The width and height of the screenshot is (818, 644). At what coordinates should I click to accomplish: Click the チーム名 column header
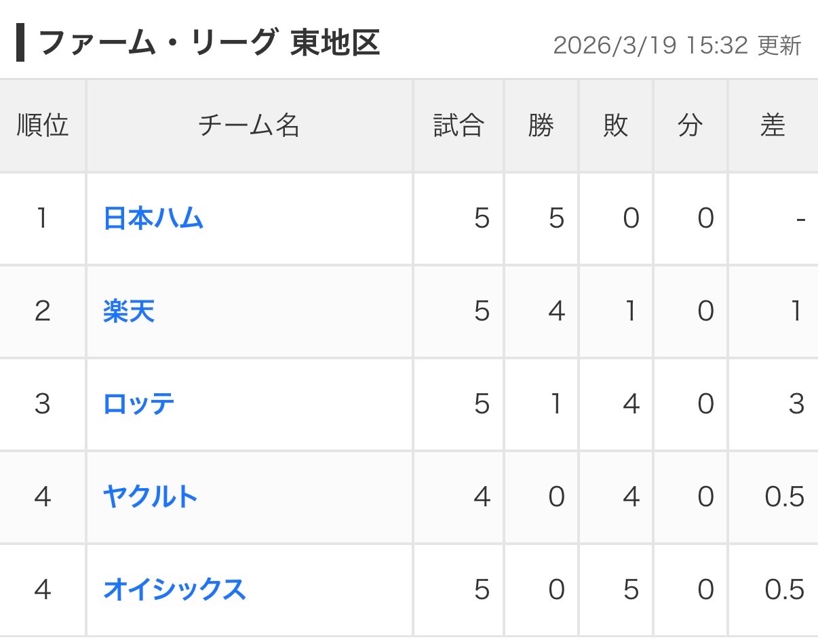point(249,125)
